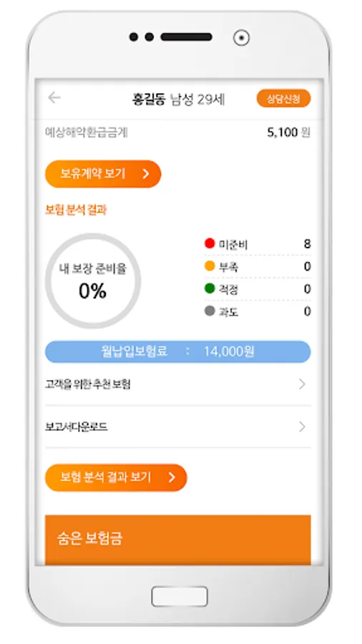Image resolution: width=362 pixels, height=644 pixels.
Task: Tap the 미준비 count value 8
Action: [x=307, y=244]
